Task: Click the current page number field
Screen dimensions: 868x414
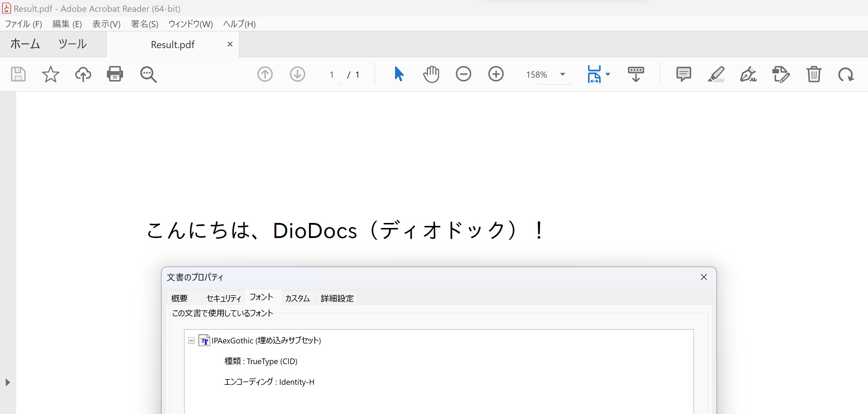Action: [332, 75]
